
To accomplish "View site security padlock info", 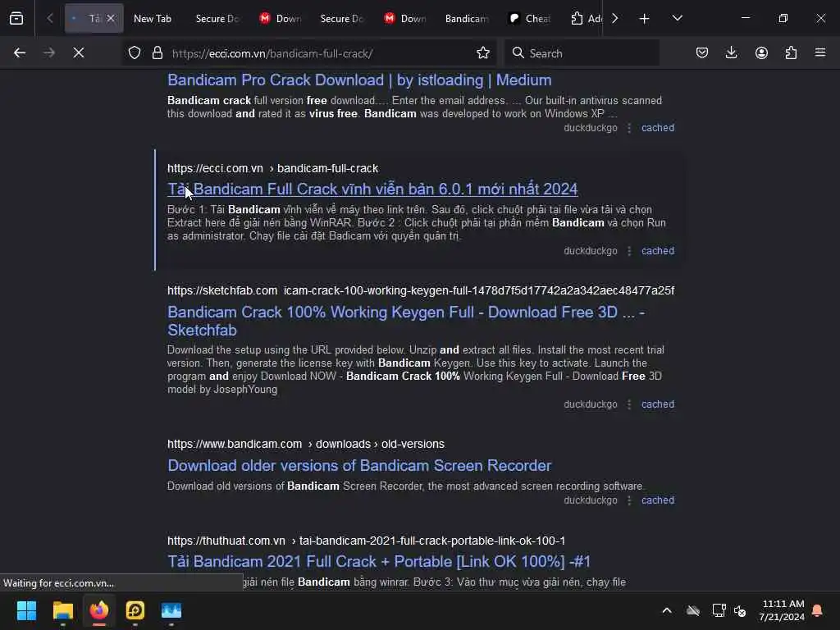I will (x=157, y=53).
